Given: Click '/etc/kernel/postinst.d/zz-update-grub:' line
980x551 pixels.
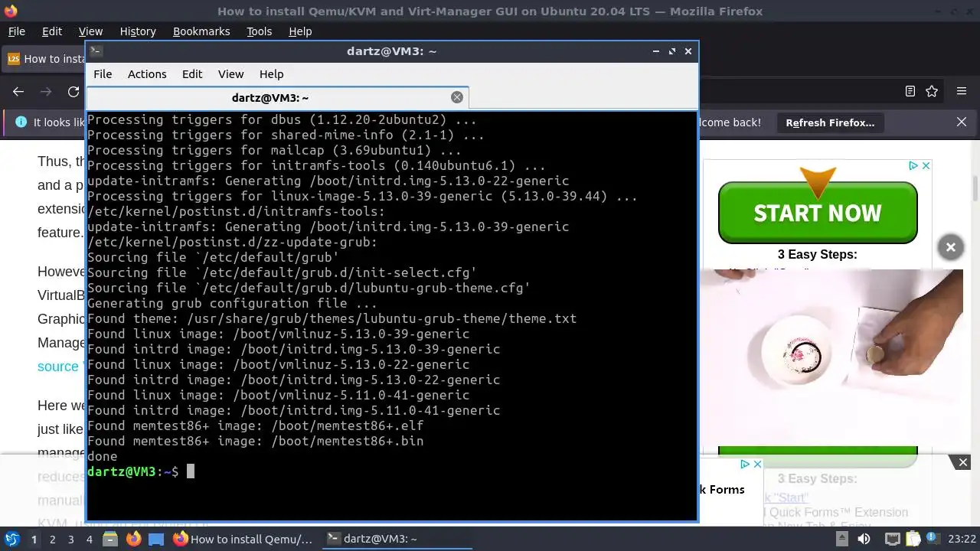Looking at the screenshot, I should (x=232, y=242).
